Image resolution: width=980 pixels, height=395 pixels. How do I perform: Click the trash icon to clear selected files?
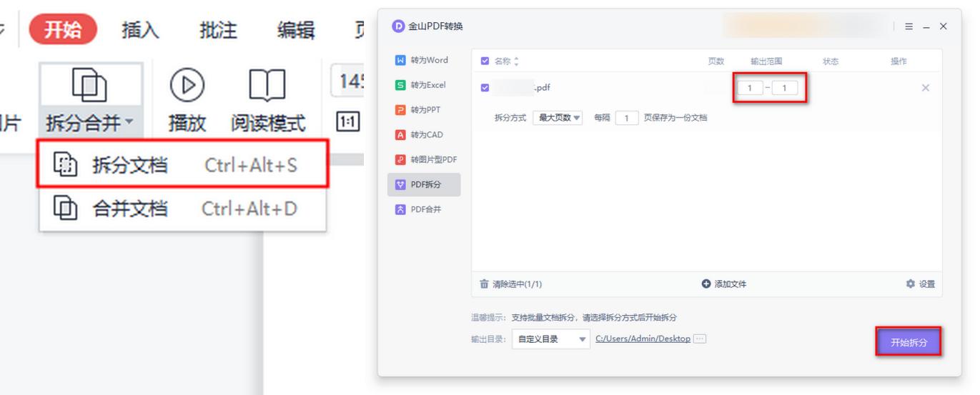(485, 284)
